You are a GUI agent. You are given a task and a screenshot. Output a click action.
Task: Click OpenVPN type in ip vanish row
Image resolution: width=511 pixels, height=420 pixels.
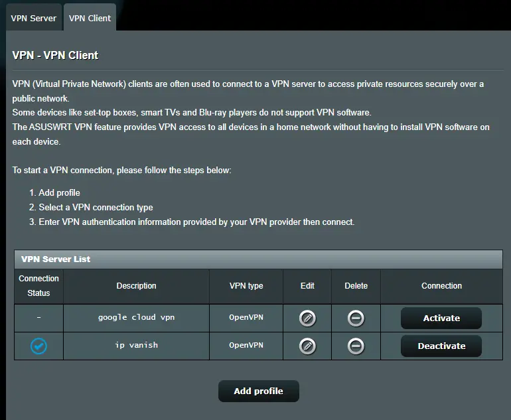click(246, 345)
